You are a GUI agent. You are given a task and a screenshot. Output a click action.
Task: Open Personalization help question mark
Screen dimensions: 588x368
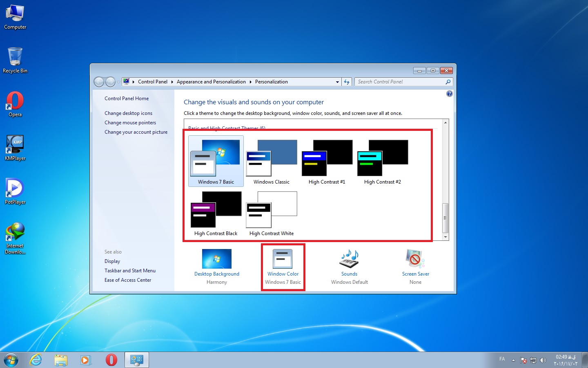coord(449,94)
